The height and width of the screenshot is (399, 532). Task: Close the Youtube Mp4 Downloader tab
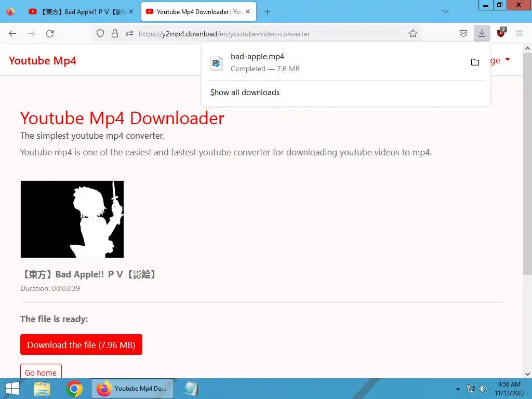(x=248, y=11)
